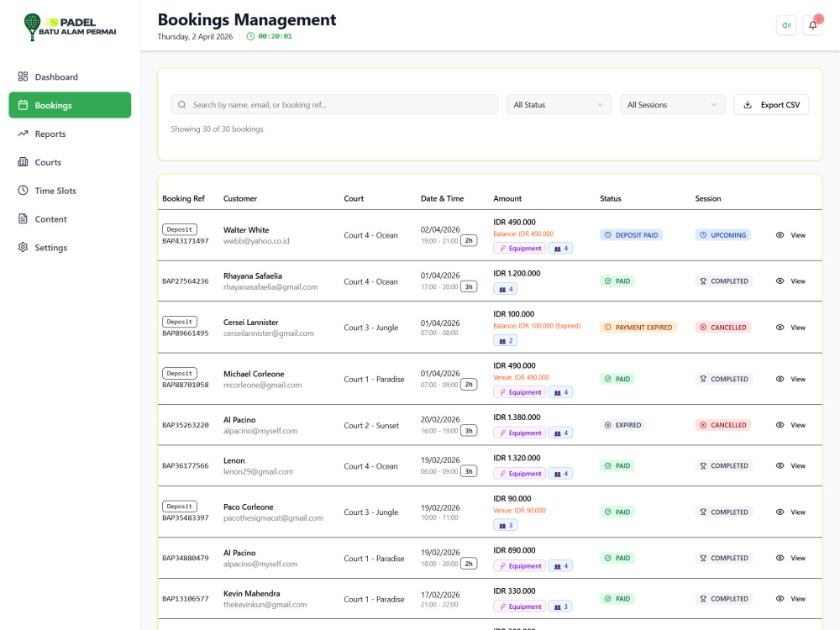
Task: Click eye icon on Paco Corleone row
Action: 780,512
